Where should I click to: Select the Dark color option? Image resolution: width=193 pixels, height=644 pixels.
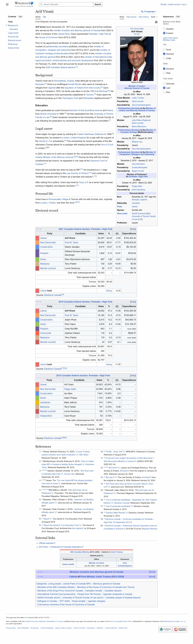[x=164, y=92]
